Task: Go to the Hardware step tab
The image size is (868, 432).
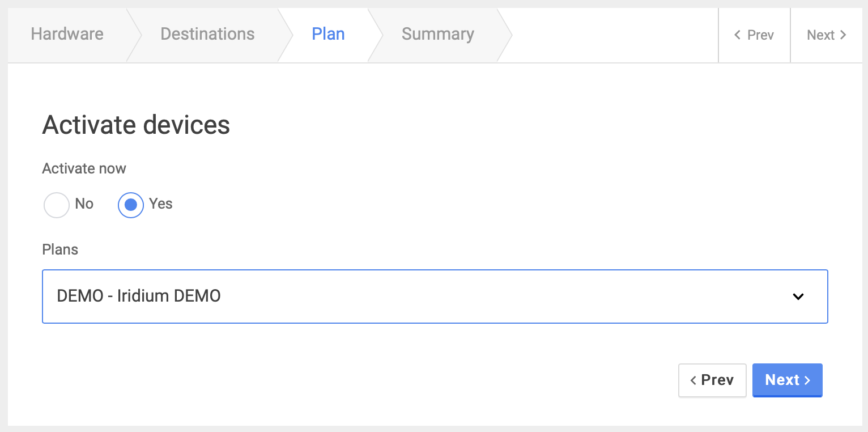Action: (67, 34)
